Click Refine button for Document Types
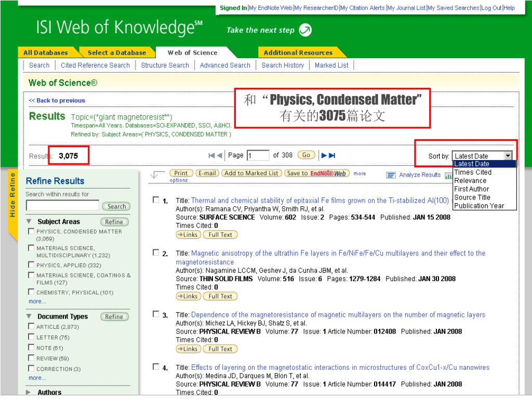Viewport: 532px width, 399px height. 114,316
